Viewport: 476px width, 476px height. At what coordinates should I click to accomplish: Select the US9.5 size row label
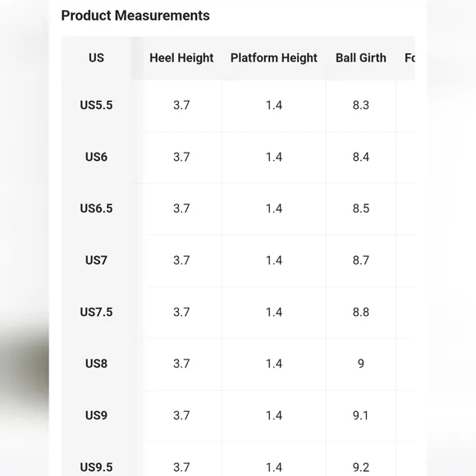96,467
